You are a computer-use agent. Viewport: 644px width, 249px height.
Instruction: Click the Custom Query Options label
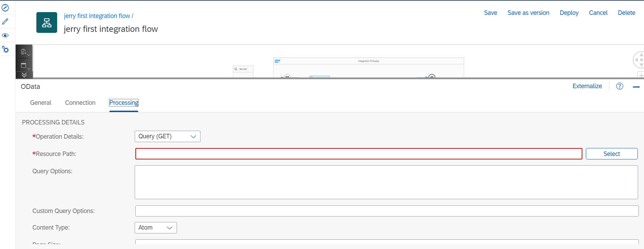tap(64, 211)
